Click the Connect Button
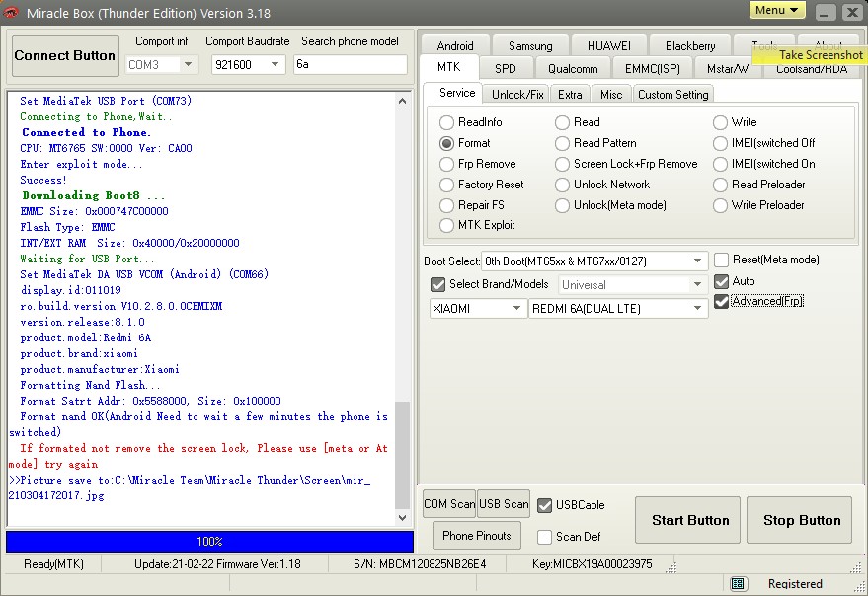 tap(65, 55)
